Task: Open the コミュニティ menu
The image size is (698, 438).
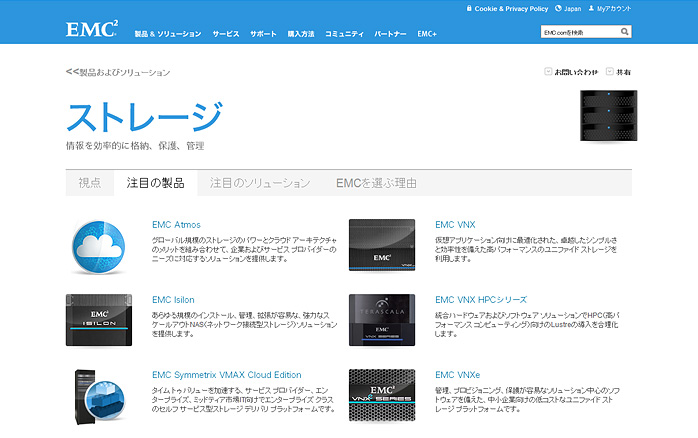Action: click(x=344, y=34)
